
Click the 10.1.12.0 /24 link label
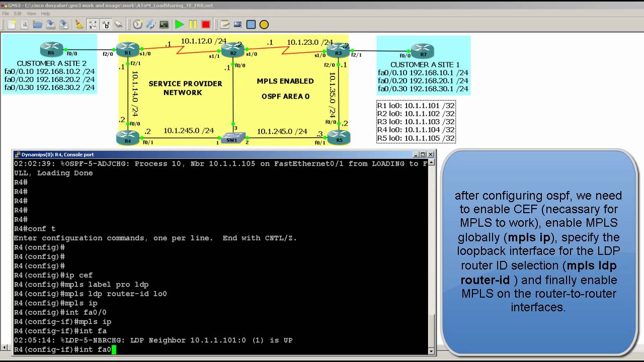(x=204, y=41)
